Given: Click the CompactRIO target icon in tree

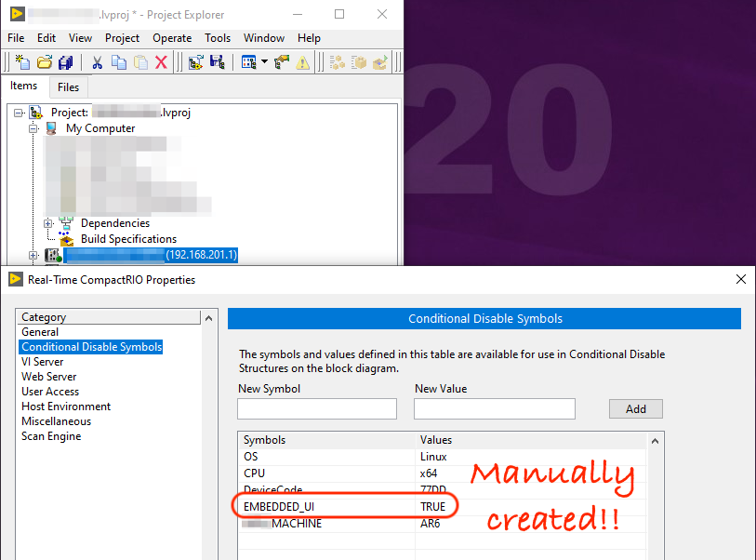Looking at the screenshot, I should tap(53, 255).
